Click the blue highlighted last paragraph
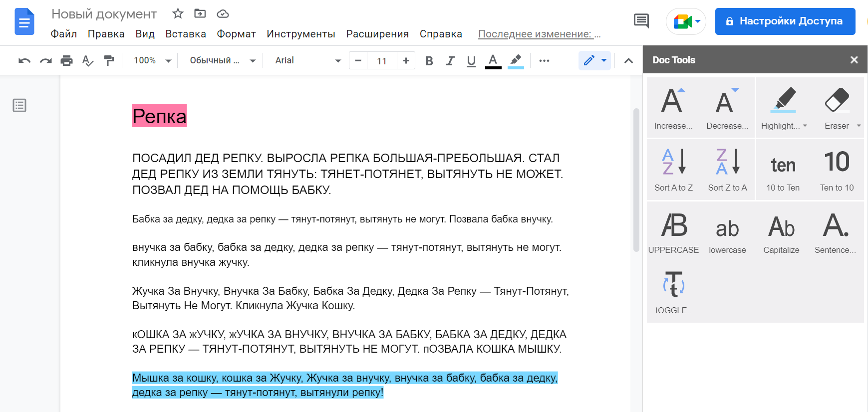 (x=345, y=385)
